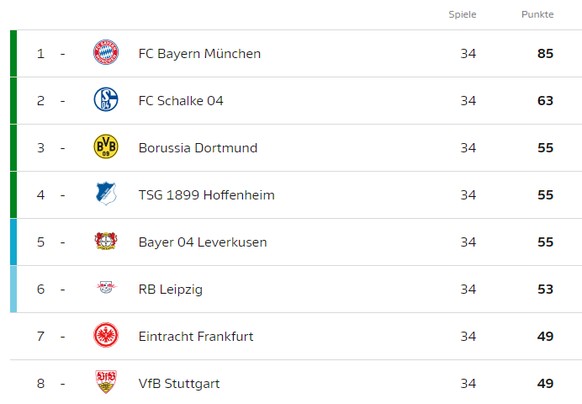The height and width of the screenshot is (404, 582).
Task: Select the Eintracht Frankfurt eagle crest
Action: pos(106,335)
